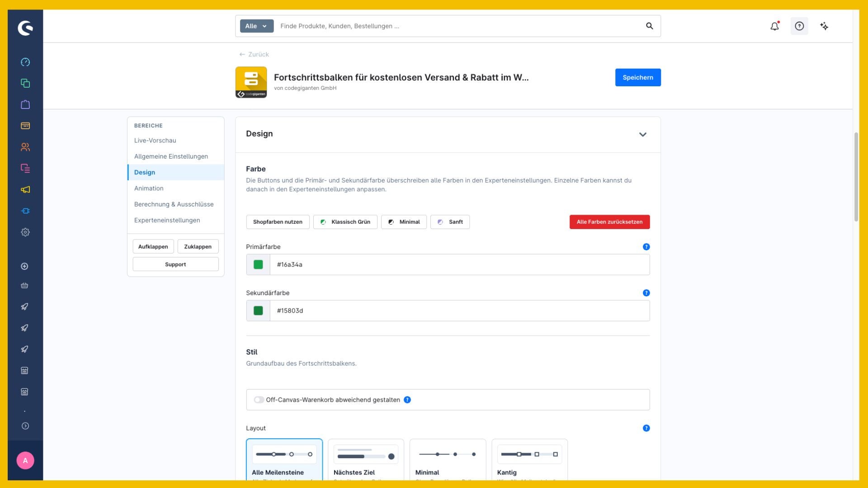The width and height of the screenshot is (868, 488).
Task: Select the Kantig layout card
Action: pos(530,460)
